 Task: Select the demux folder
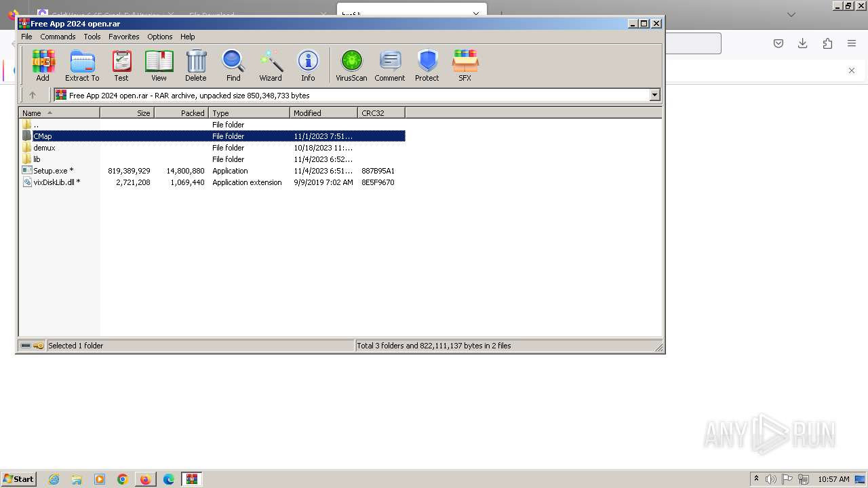212,148
